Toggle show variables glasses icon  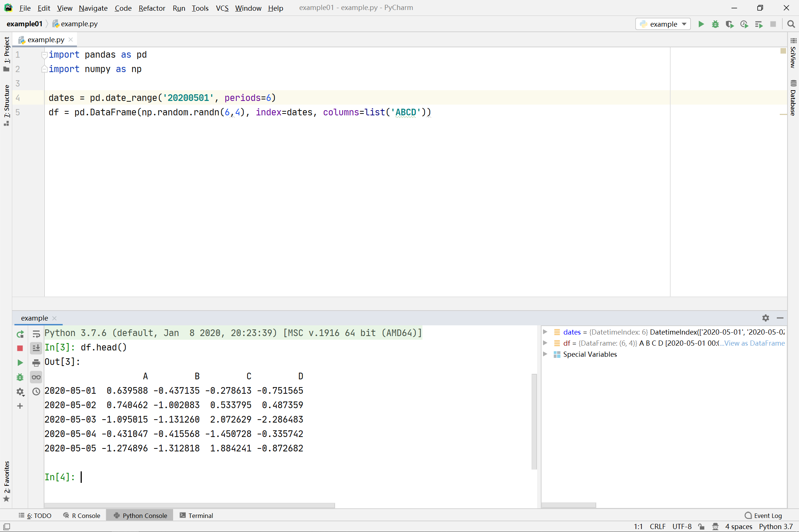[x=36, y=377]
